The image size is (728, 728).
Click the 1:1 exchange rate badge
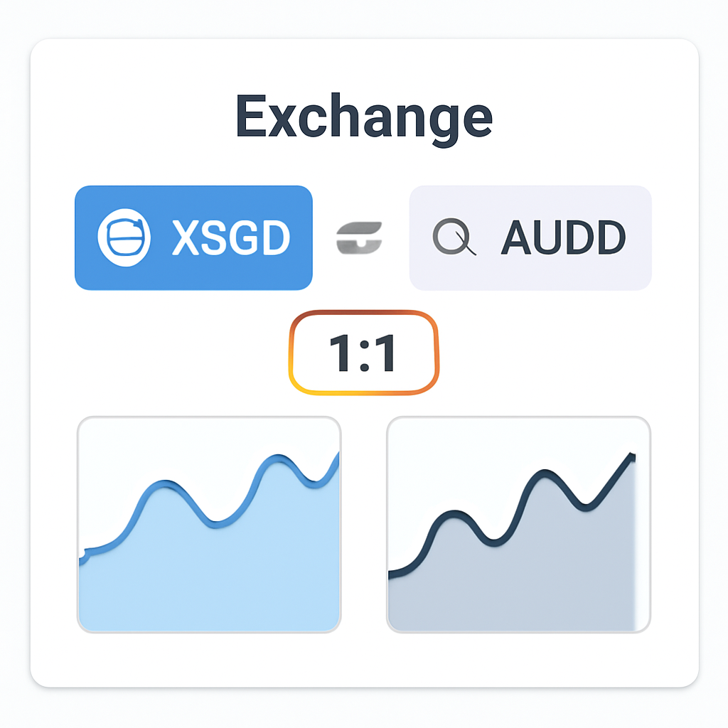point(364,352)
